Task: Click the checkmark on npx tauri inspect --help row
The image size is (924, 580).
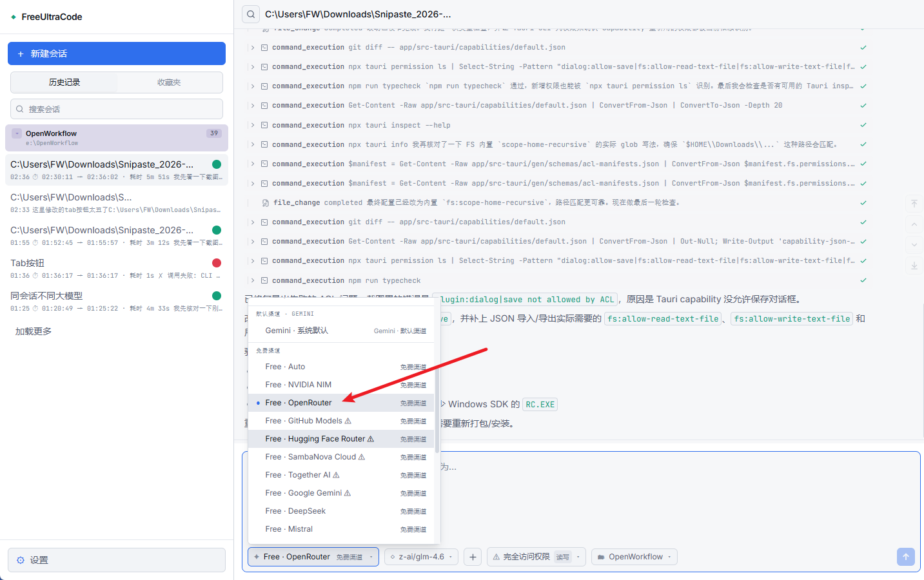Action: tap(863, 125)
